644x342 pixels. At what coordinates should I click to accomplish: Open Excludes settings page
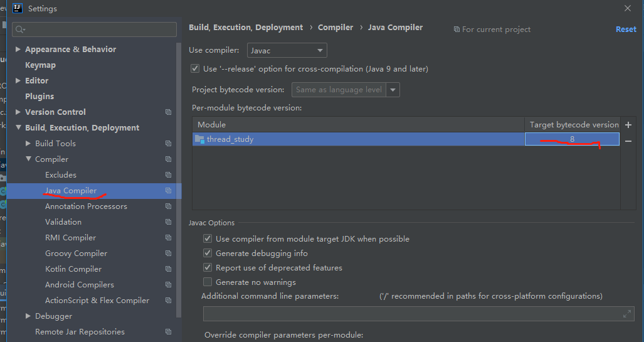pos(61,174)
